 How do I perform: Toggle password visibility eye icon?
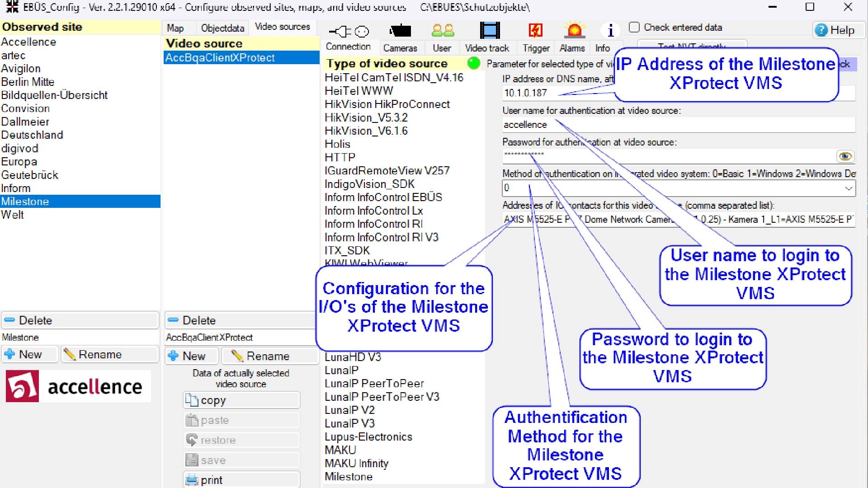(x=845, y=156)
